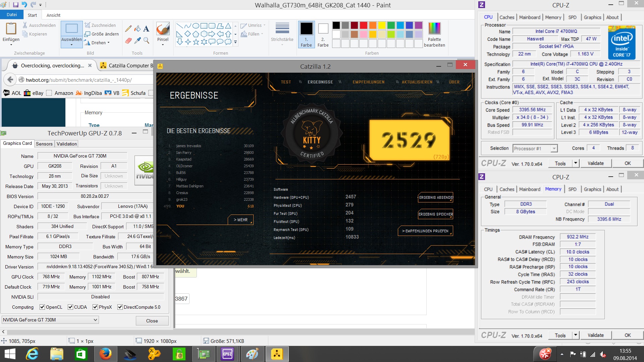Screen dimensions: 644x362
Task: Switch to Validation tab in GPU-Z
Action: click(x=66, y=144)
